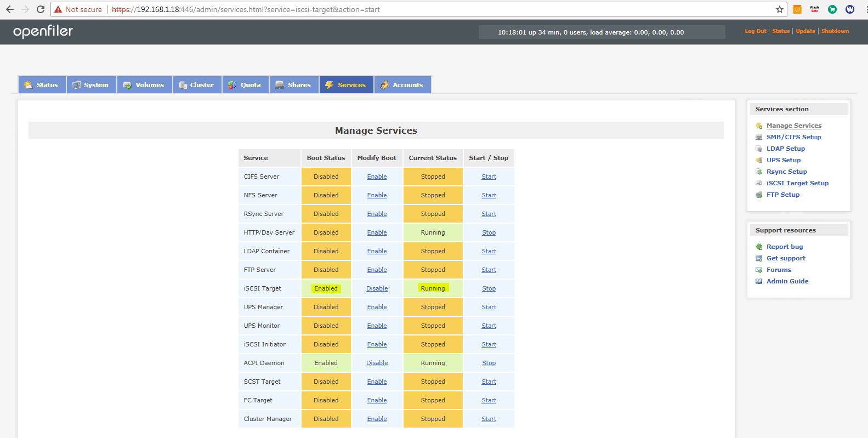Start the NFS Server service
This screenshot has height=438, width=868.
[489, 195]
